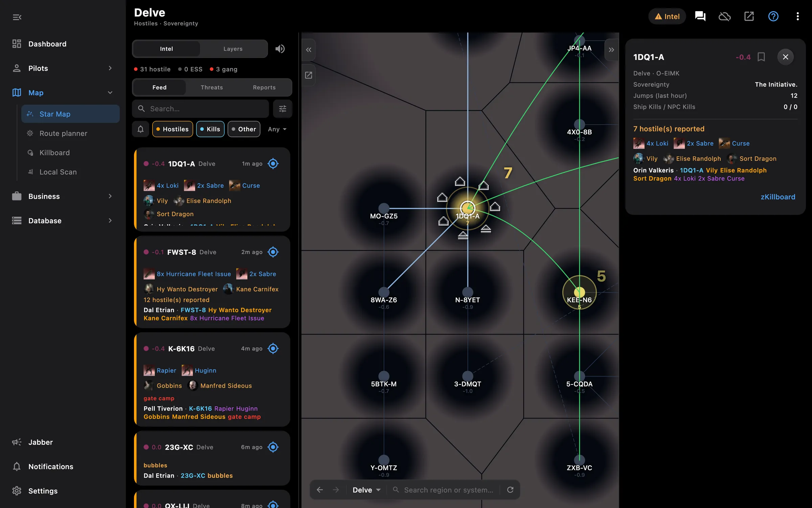Screen dimensions: 812x508
Task: Open the help icon
Action: coord(773,16)
